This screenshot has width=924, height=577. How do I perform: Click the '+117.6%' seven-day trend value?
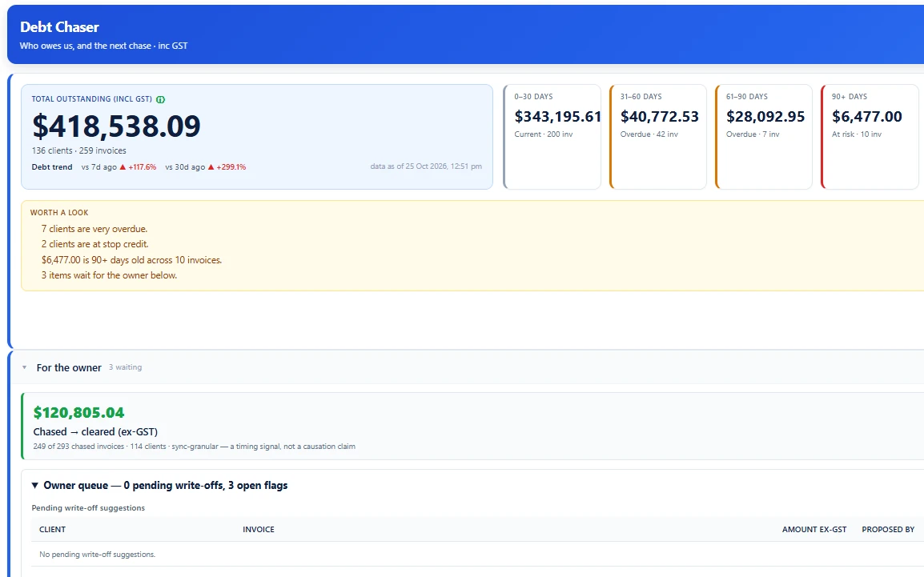pyautogui.click(x=142, y=167)
